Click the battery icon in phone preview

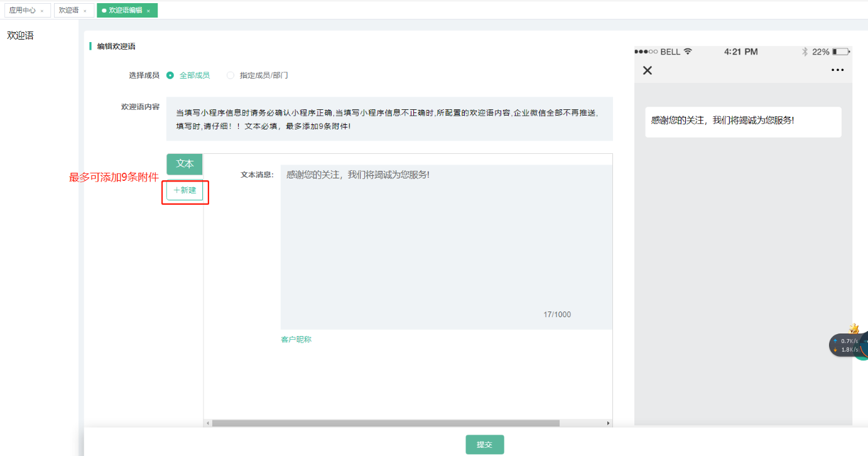841,52
